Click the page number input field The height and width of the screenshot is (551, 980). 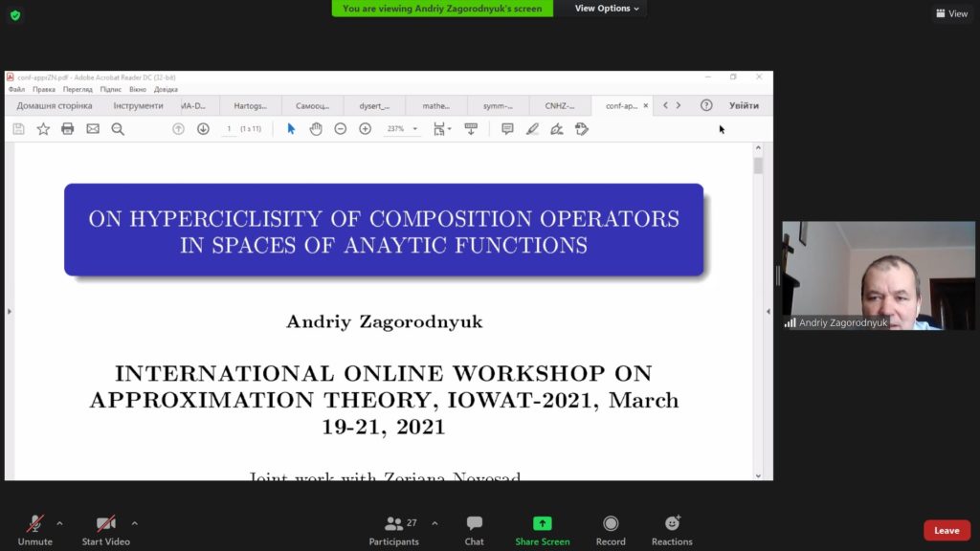tap(229, 129)
